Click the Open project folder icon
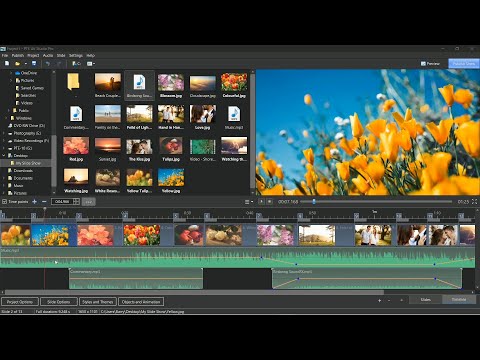Viewport: 480px width, 360px height. [18, 63]
